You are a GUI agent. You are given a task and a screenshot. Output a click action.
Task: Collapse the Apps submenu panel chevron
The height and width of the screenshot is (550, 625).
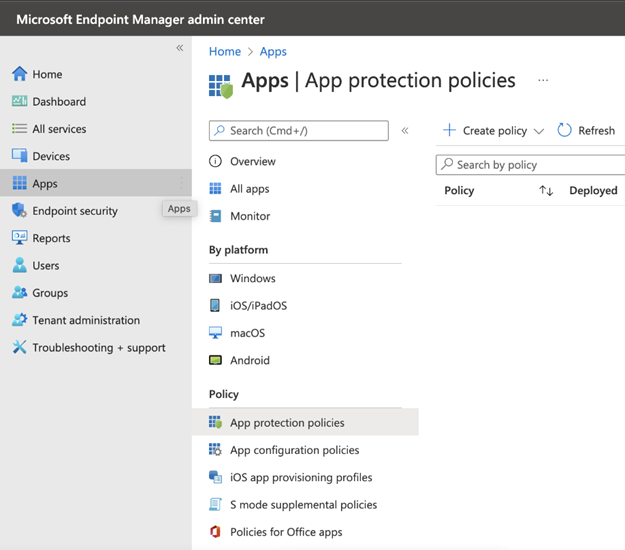pos(405,131)
